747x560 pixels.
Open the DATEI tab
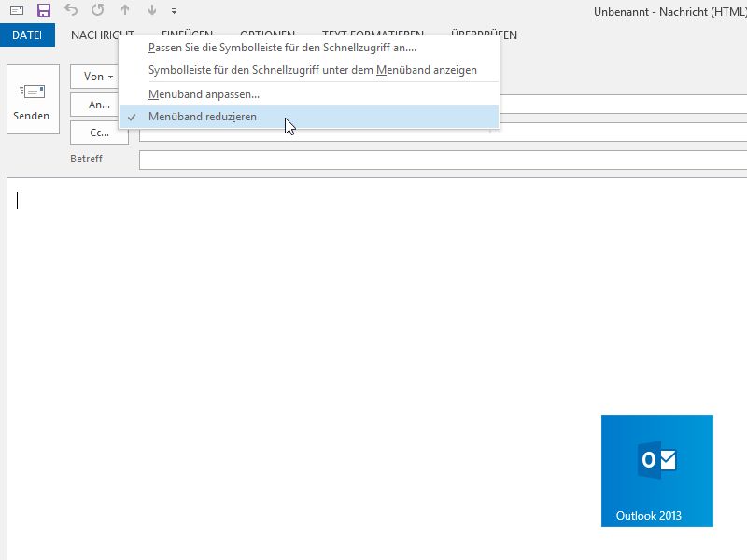(27, 35)
